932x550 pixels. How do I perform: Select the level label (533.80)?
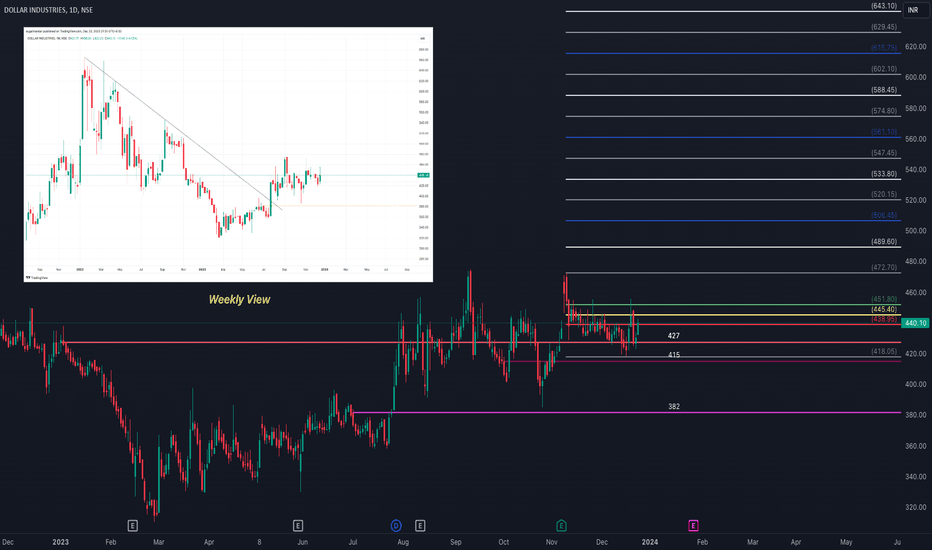[x=884, y=174]
